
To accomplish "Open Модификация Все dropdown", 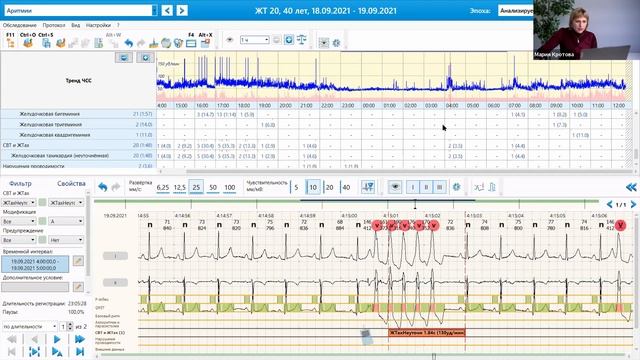I will coord(19,221).
